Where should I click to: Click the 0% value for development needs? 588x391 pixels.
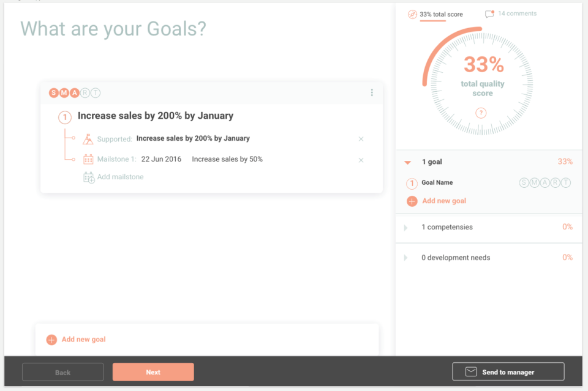567,257
